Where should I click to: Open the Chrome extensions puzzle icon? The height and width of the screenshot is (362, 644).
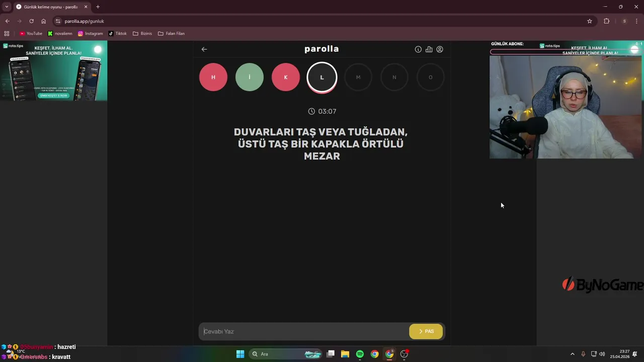pyautogui.click(x=606, y=21)
